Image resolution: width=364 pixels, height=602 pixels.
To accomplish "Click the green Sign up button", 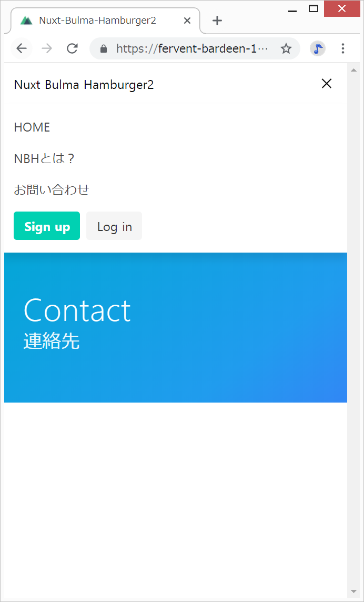I will coord(47,226).
